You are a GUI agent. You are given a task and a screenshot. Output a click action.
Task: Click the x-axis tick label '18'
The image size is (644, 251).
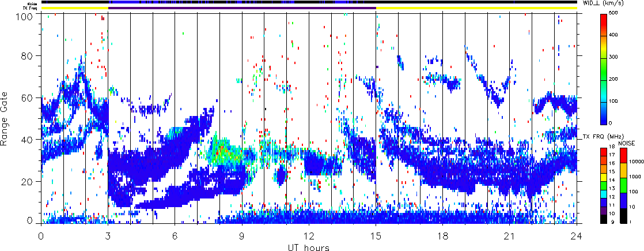443,235
